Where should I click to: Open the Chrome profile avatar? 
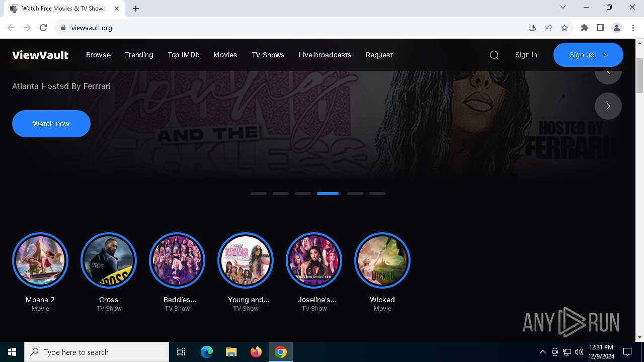click(x=617, y=28)
